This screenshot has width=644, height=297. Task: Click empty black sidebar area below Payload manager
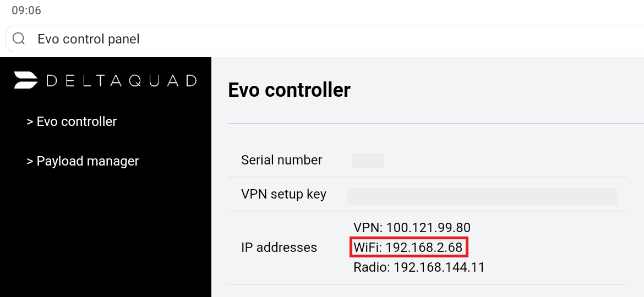click(x=105, y=237)
